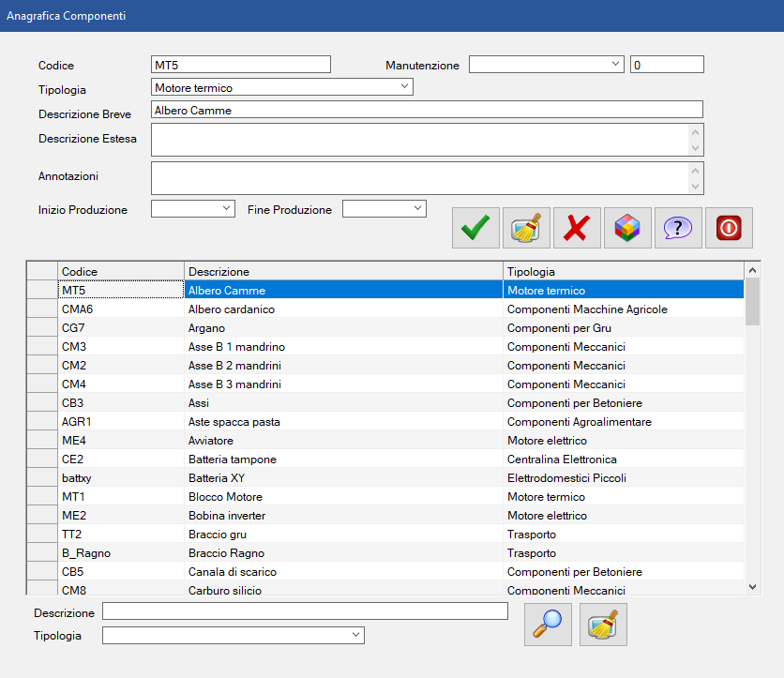Screen dimensions: 784x678
Task: Select the Batteria tampone row
Action: 342,460
